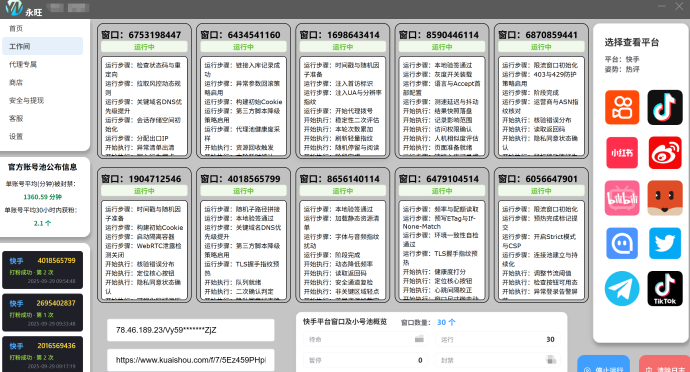Click the red 清除日志 button
The height and width of the screenshot is (372, 690).
[x=664, y=364]
